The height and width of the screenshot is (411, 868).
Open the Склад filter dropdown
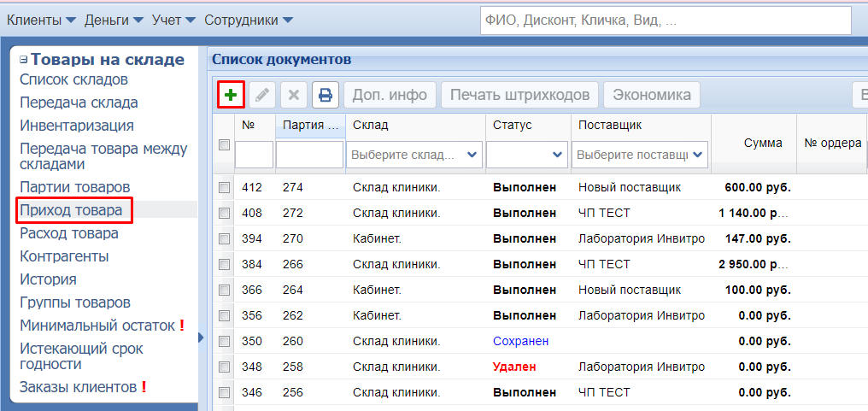click(414, 155)
